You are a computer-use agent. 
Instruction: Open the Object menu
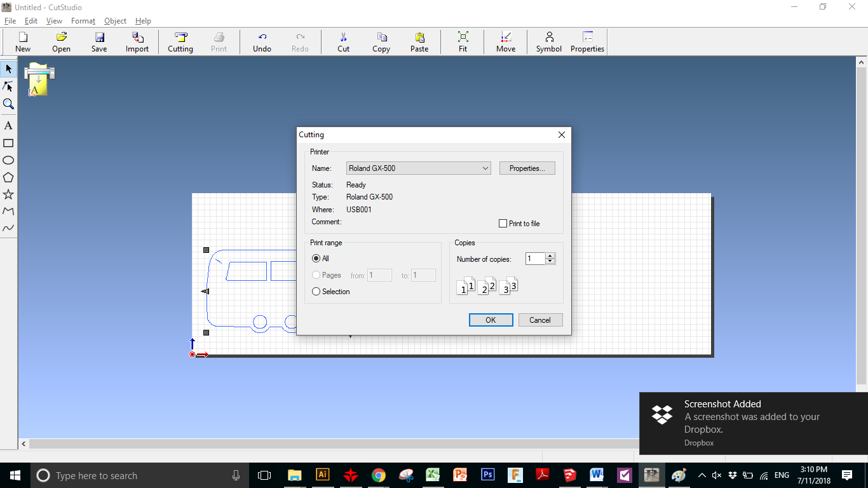[116, 21]
